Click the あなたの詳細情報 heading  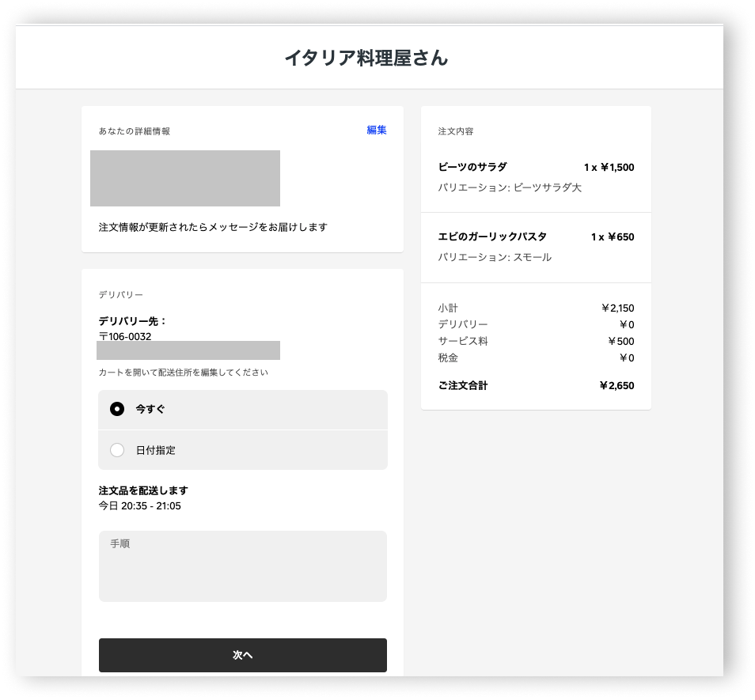pyautogui.click(x=135, y=131)
